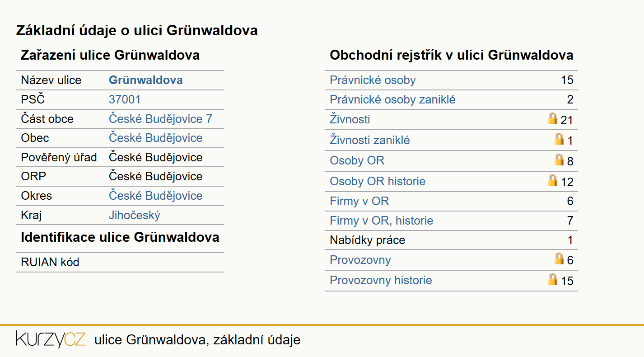The width and height of the screenshot is (644, 357).
Task: Click the lock icon beside Živnosti
Action: 553,118
